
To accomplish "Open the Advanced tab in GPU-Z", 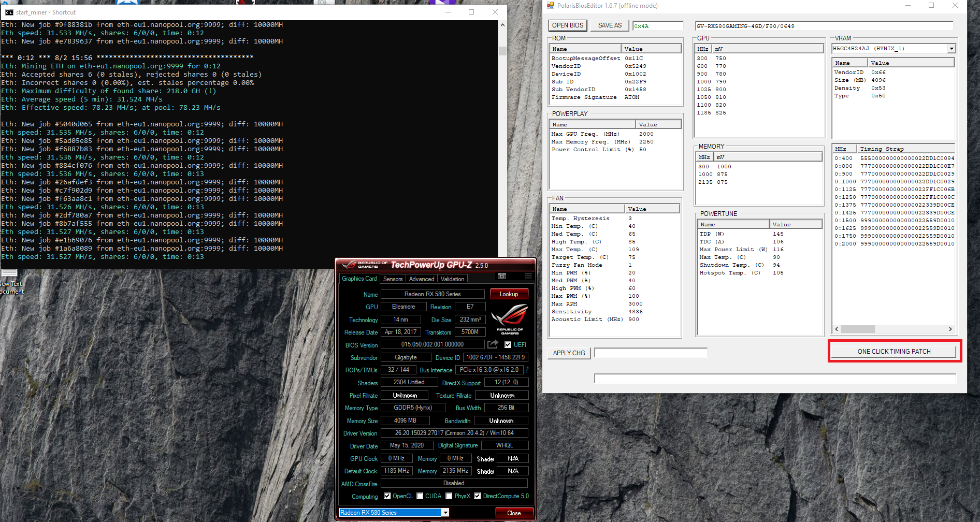I will pos(422,279).
